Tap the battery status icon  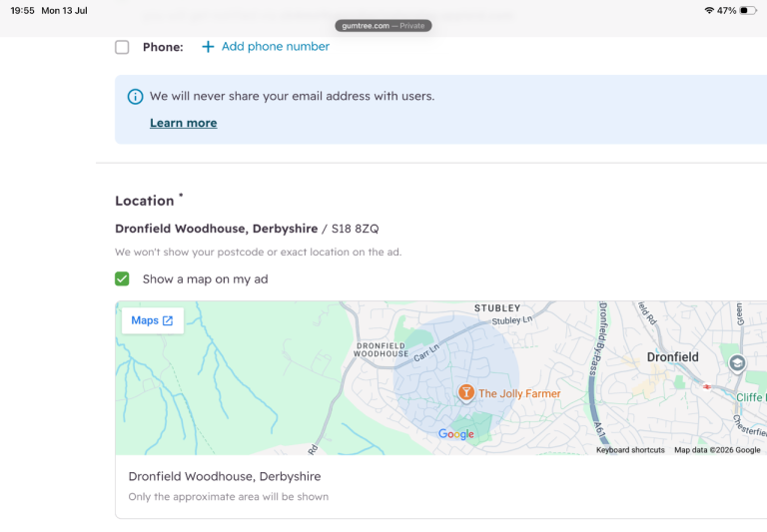(748, 10)
